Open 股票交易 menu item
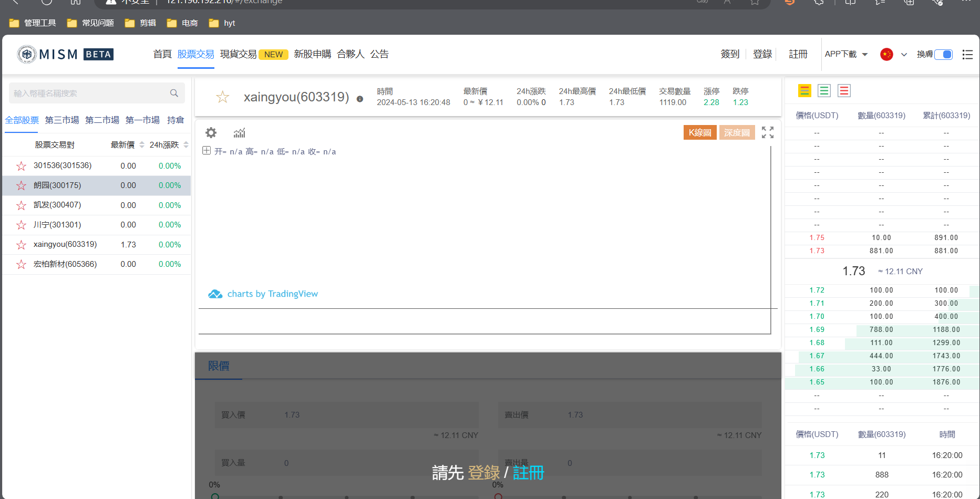This screenshot has height=499, width=980. click(195, 54)
